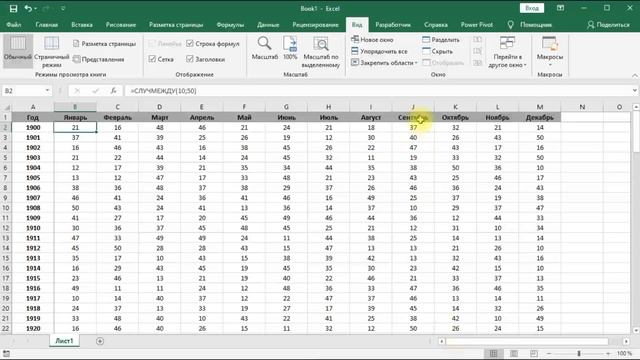Screen dimensions: 640x360
Task: Open Перейти в другое окно dropdown
Action: tap(507, 52)
